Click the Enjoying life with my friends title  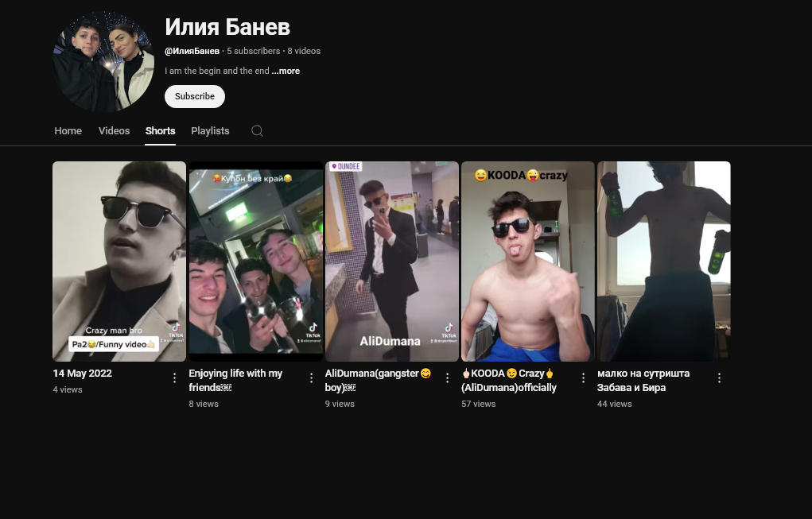click(x=235, y=381)
